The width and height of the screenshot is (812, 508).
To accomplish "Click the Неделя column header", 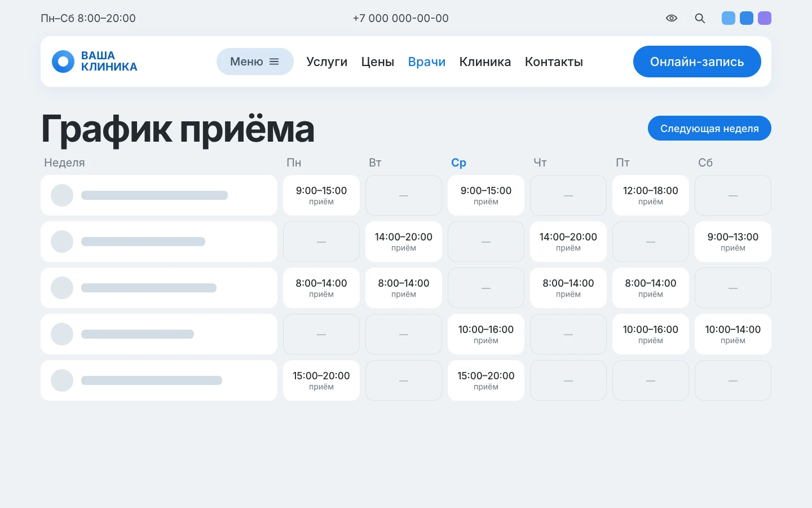I will click(x=64, y=163).
